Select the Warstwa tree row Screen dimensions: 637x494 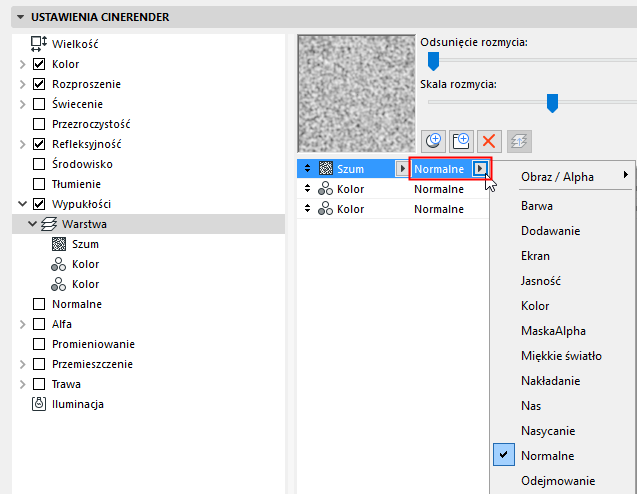tap(149, 224)
